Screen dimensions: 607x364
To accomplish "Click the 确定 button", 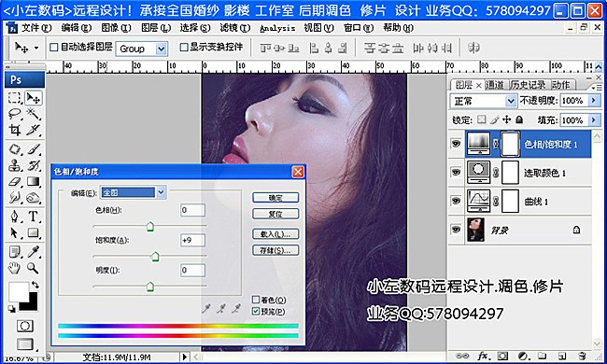I will pos(275,198).
